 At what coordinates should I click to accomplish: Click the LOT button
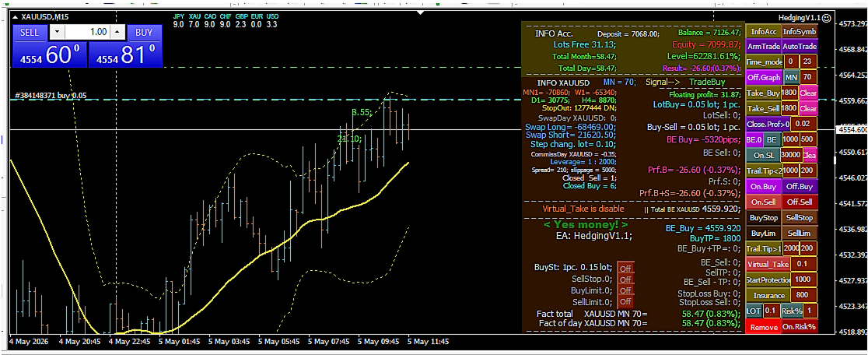[754, 311]
